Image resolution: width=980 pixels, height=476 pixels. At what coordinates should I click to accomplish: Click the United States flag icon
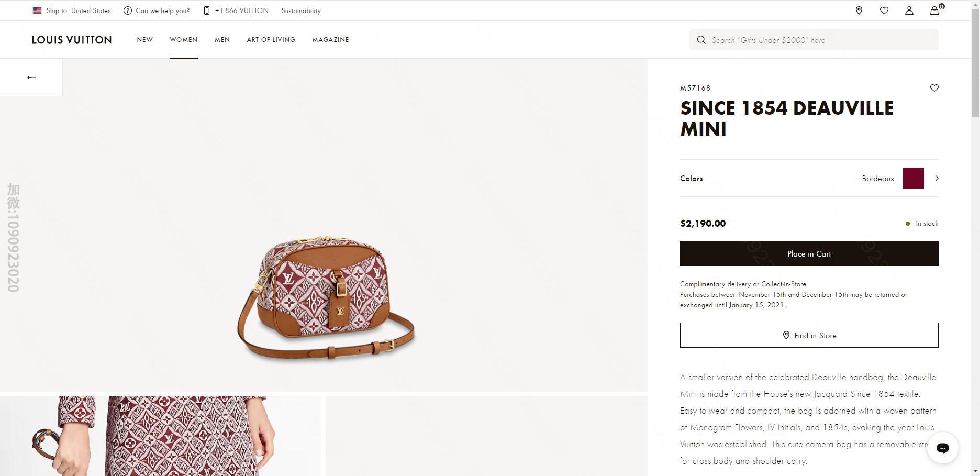click(37, 10)
